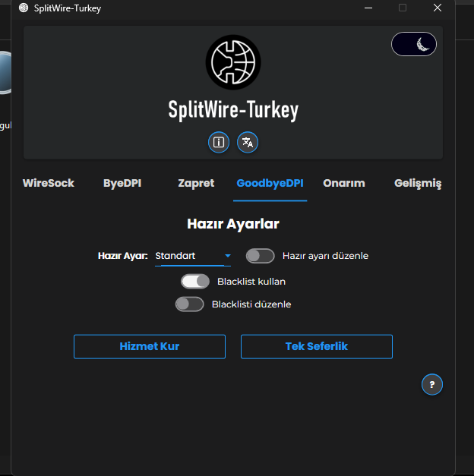
Task: Click the Hazır Ayarlar heading text
Action: click(x=233, y=224)
